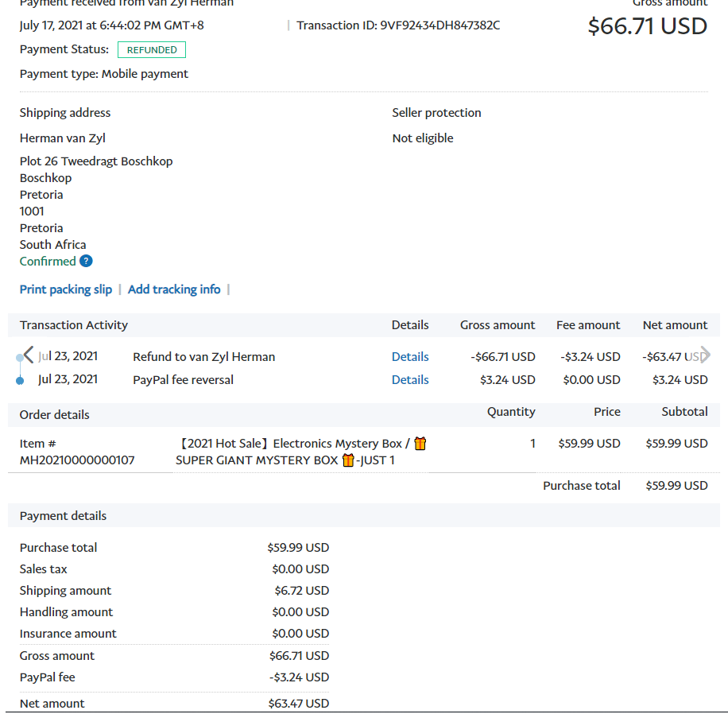Click the Transaction Activity section header
This screenshot has width=728, height=714.
74,325
